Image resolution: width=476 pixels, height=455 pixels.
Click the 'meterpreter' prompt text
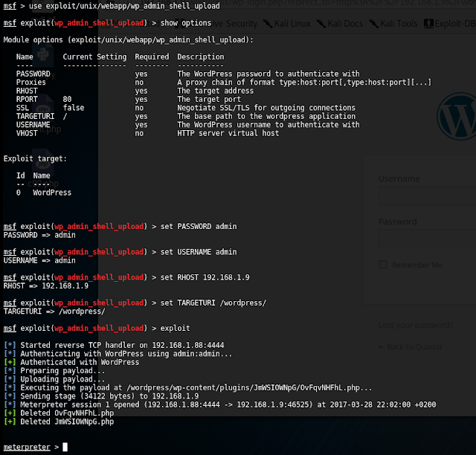click(27, 447)
